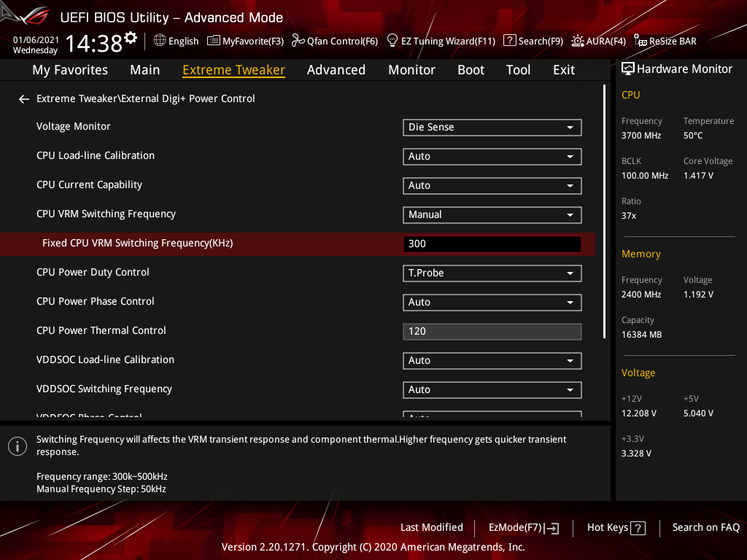Screen dimensions: 747x560
Task: Expand CPU Load-line Calibration dropdown
Action: [492, 157]
